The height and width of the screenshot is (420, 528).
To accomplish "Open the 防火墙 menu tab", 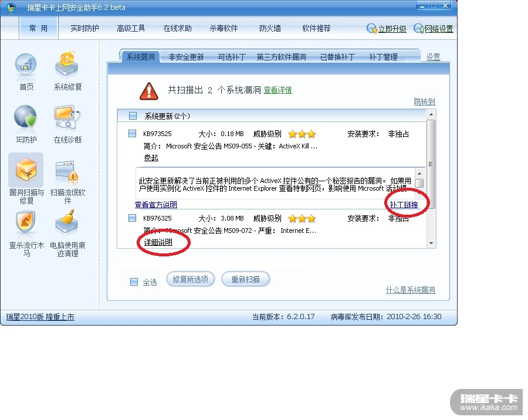I will point(270,28).
